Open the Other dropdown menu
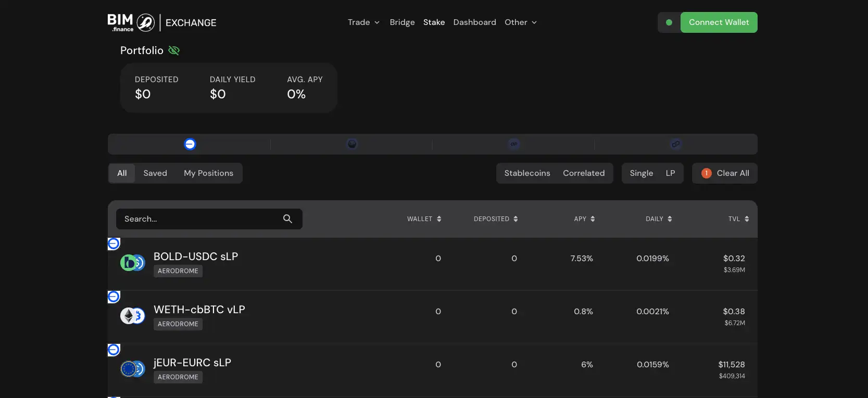868x398 pixels. click(x=520, y=22)
